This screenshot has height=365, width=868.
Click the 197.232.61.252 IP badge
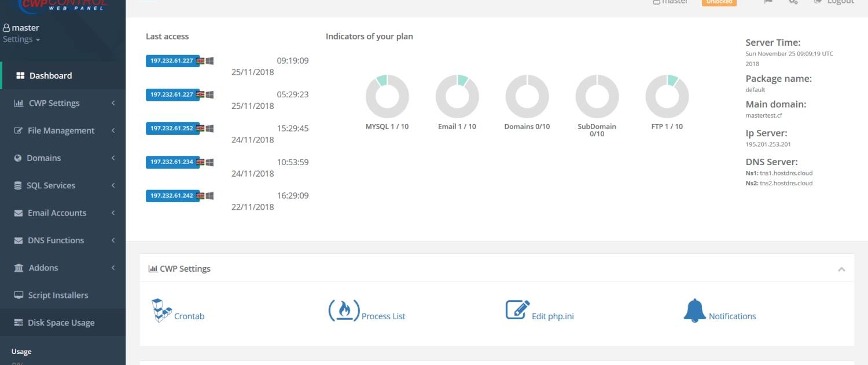172,129
